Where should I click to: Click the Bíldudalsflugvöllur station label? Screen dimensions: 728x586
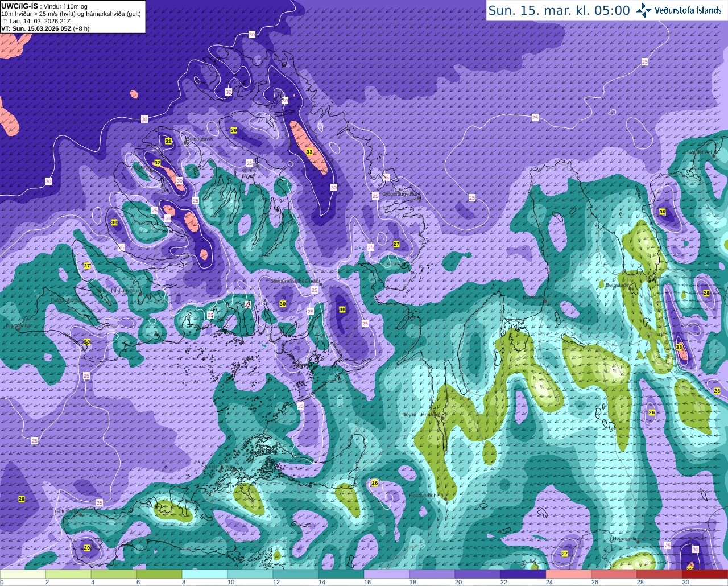pyautogui.click(x=119, y=290)
